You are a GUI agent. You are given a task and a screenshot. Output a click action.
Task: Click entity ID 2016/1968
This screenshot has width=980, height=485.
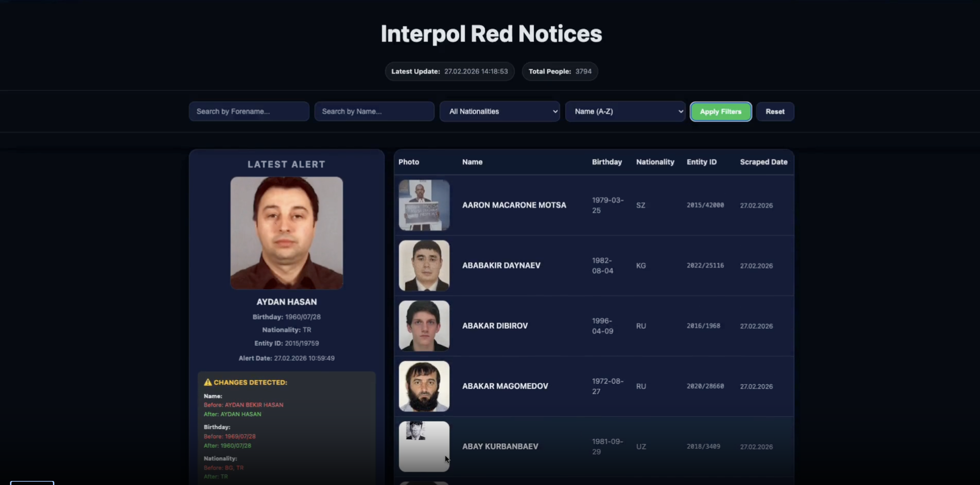(x=703, y=326)
